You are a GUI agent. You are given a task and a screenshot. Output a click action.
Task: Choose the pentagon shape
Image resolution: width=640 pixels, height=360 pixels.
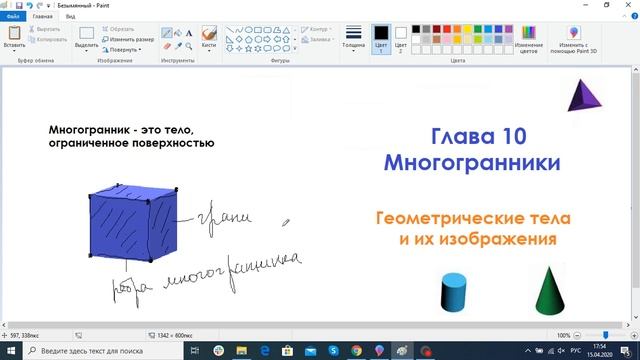(x=248, y=39)
